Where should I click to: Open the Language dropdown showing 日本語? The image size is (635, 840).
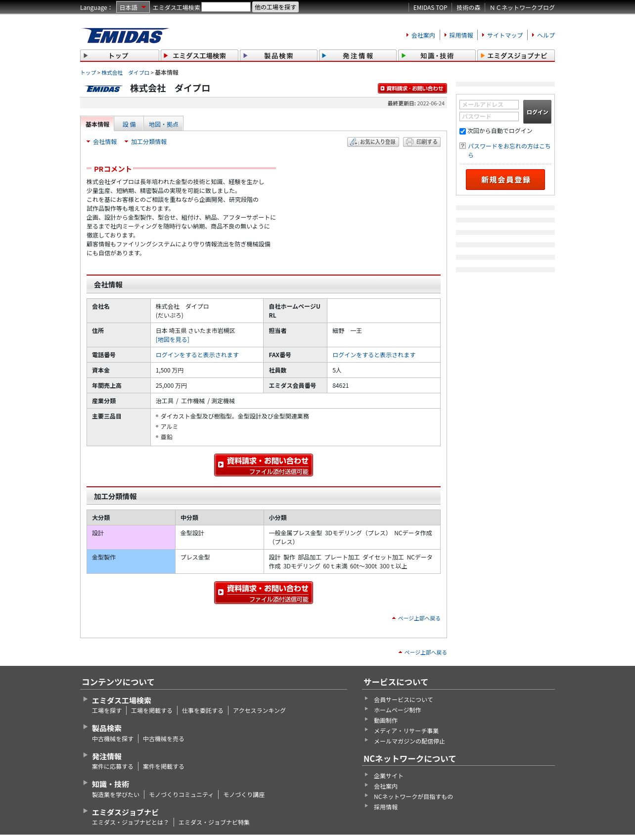point(133,7)
